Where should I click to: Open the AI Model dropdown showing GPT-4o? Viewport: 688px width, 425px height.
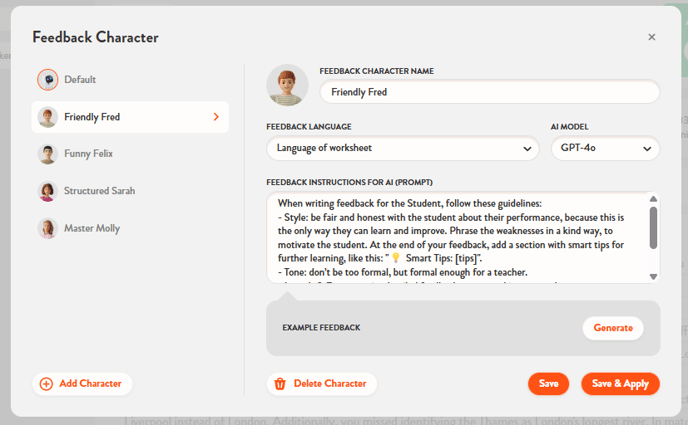pos(605,149)
